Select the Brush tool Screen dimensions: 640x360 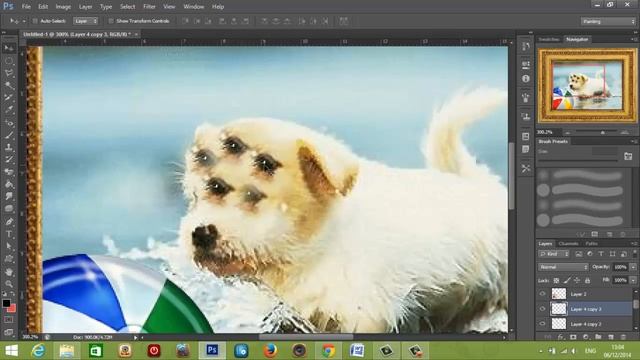pos(9,135)
